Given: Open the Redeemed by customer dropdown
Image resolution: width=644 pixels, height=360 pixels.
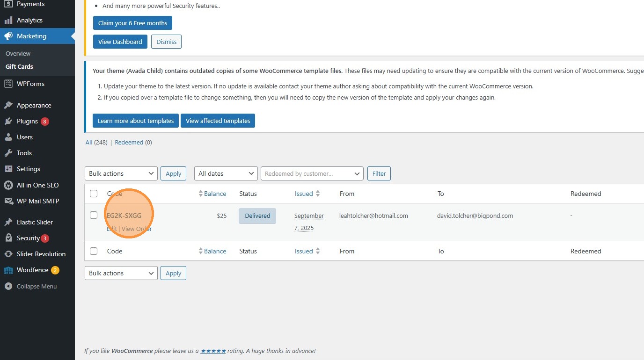Looking at the screenshot, I should 312,173.
